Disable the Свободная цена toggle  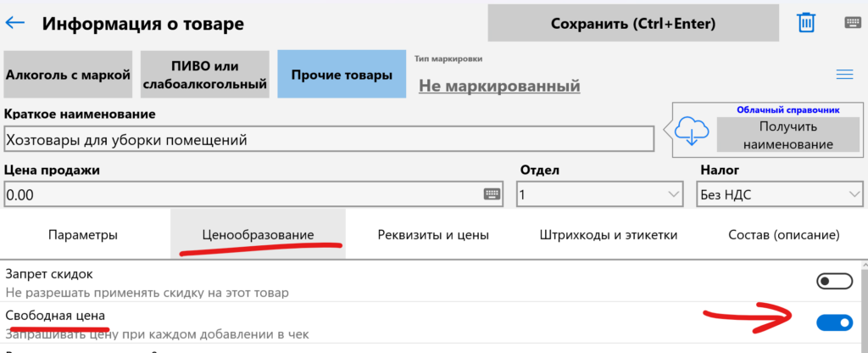[833, 322]
